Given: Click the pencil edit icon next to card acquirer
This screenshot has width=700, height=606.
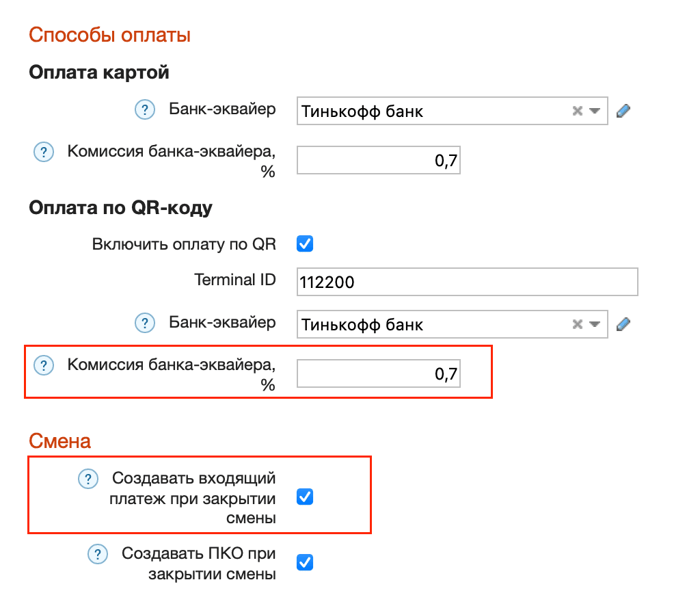Looking at the screenshot, I should (623, 109).
